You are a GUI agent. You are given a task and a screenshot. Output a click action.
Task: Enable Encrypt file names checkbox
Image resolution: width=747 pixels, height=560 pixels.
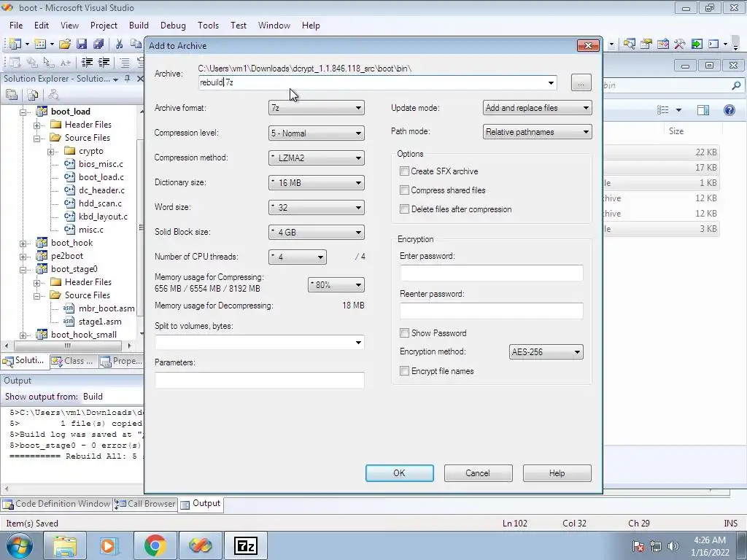coord(404,371)
